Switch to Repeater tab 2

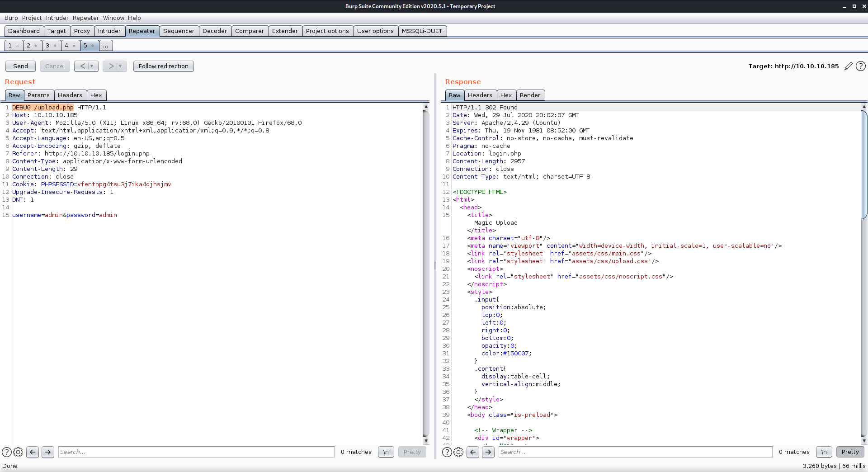click(29, 45)
